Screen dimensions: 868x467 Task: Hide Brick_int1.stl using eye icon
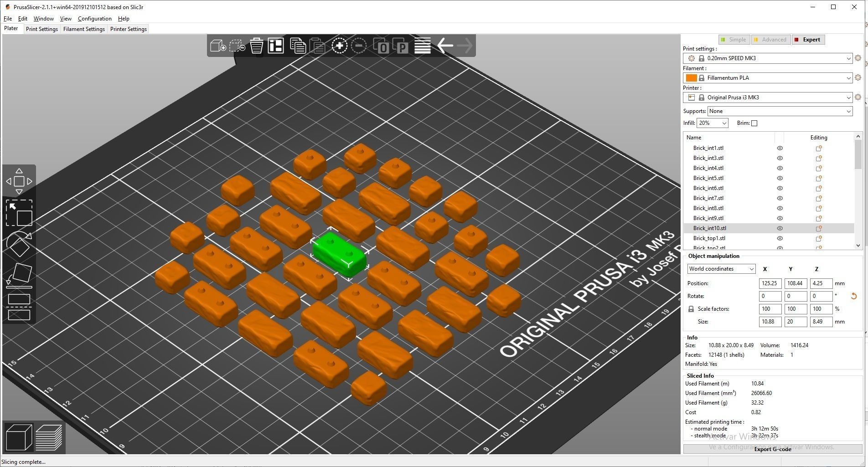point(780,148)
